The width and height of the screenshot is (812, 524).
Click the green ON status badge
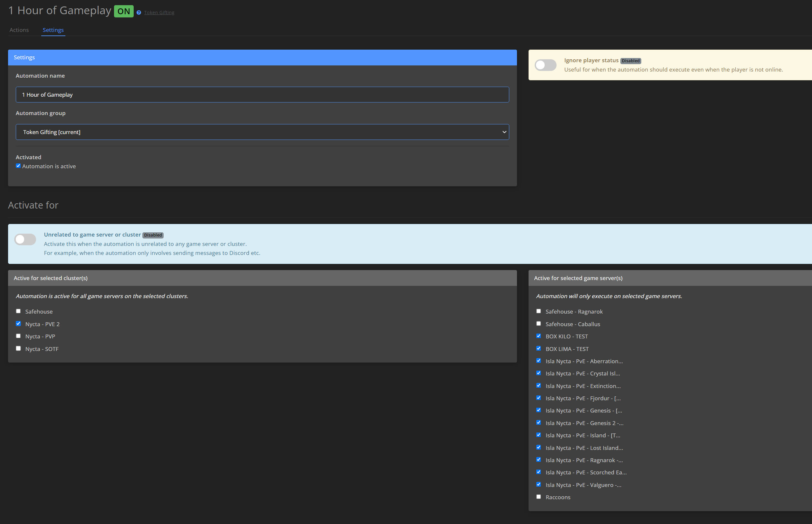[x=123, y=11]
